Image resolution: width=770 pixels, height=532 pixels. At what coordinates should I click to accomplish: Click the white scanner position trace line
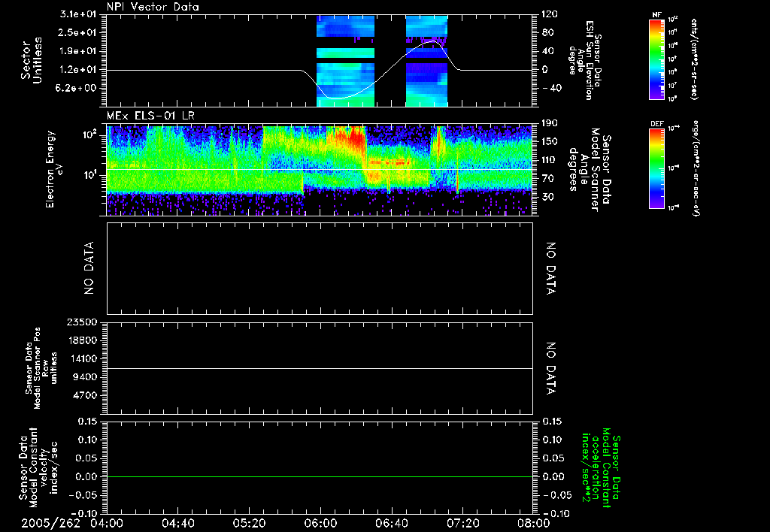click(x=320, y=369)
